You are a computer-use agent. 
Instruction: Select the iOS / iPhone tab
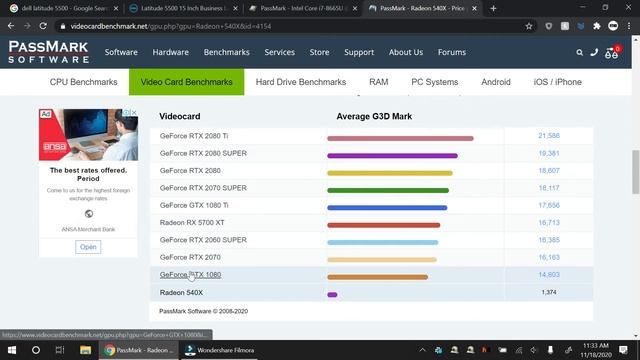[558, 82]
